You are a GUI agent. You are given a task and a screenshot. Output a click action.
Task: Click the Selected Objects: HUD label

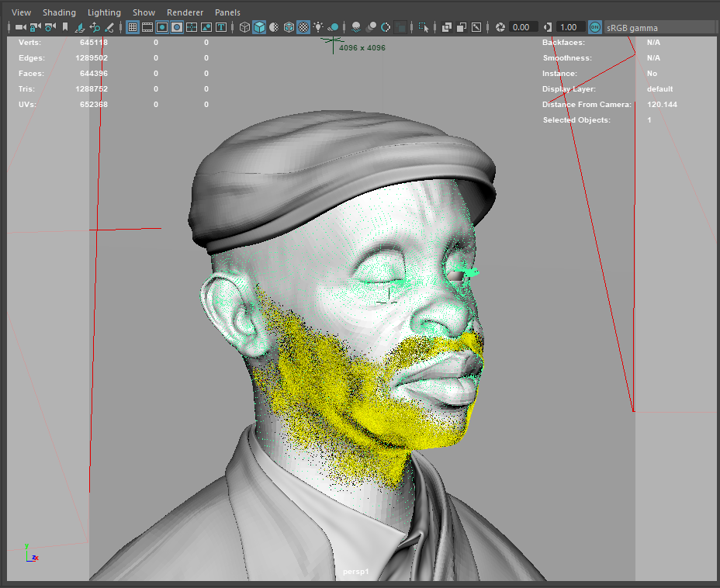coord(576,120)
